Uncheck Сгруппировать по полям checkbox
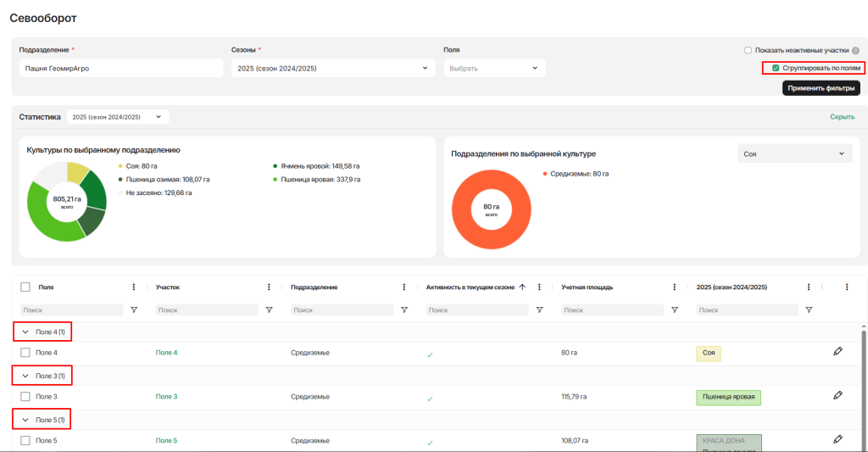This screenshot has height=452, width=868. tap(776, 68)
